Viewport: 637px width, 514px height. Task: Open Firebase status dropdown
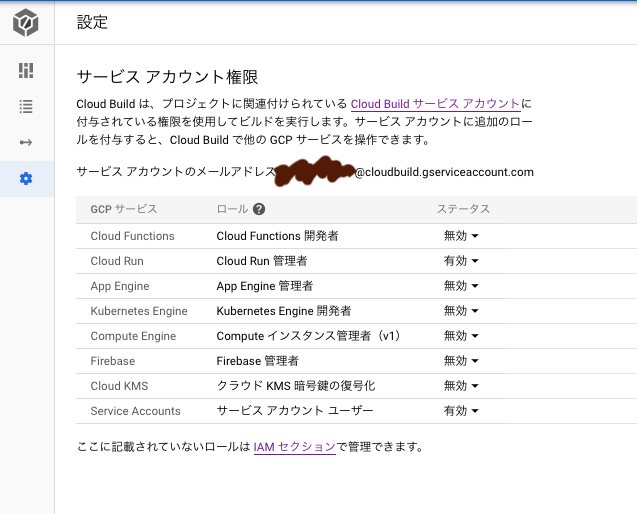461,361
